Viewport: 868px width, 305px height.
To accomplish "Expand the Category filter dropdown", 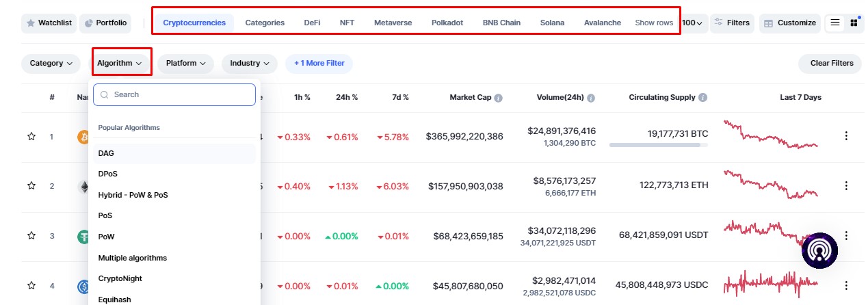I will [x=51, y=64].
